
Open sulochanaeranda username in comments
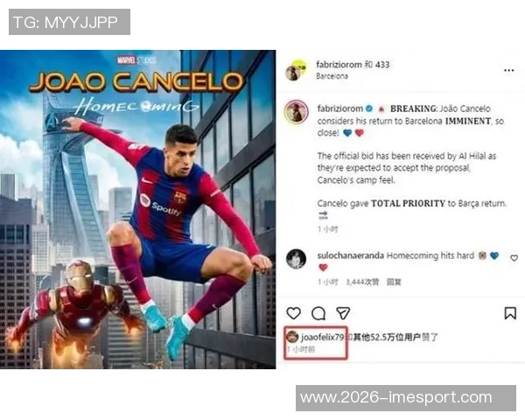(351, 255)
